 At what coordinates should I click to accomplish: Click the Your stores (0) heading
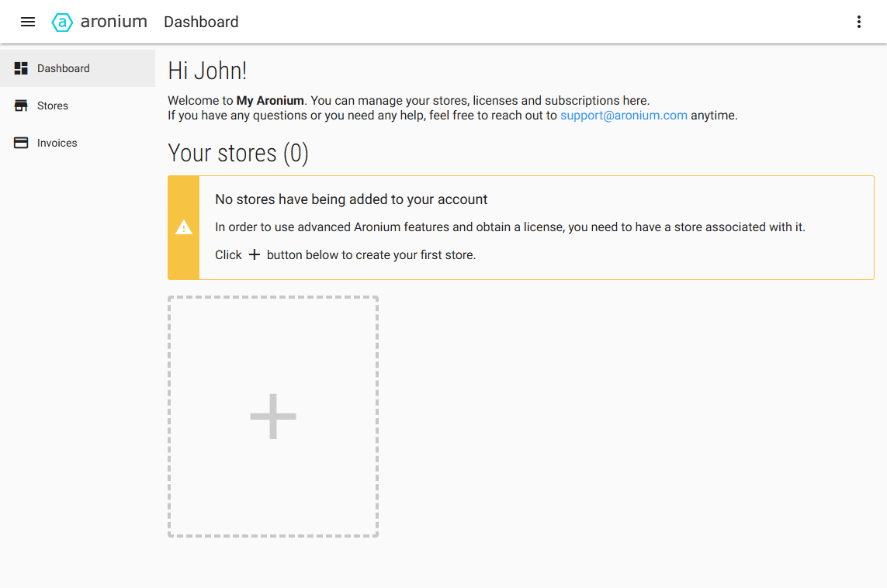click(237, 153)
